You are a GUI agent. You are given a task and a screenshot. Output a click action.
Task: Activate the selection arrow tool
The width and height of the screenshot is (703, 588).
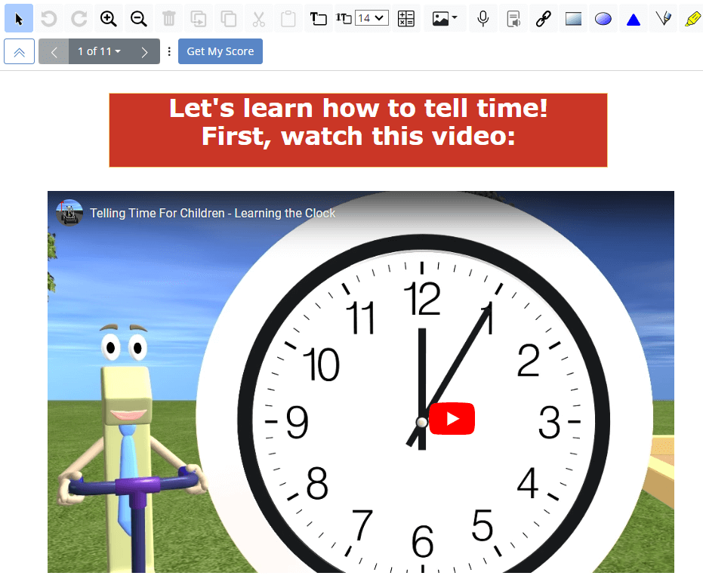tap(18, 18)
